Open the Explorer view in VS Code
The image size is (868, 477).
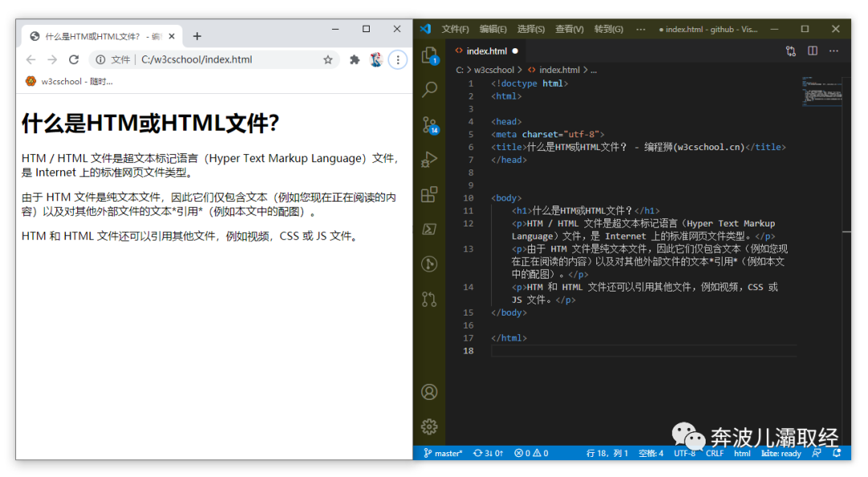point(429,54)
